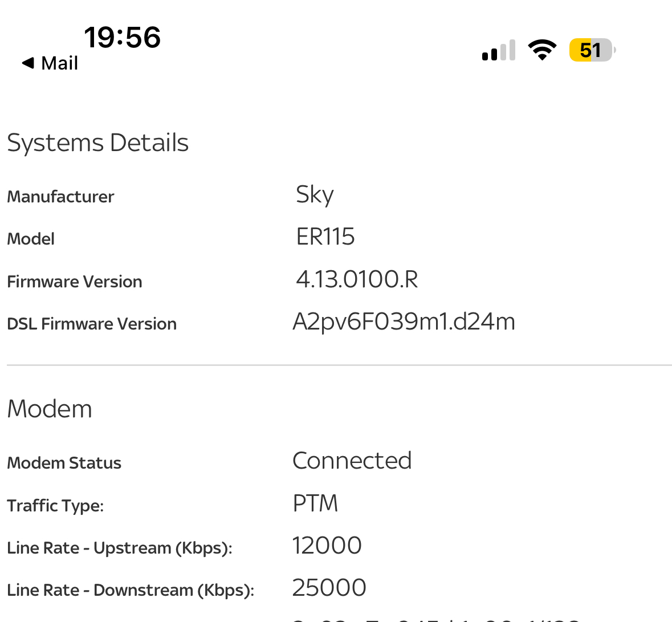Image resolution: width=672 pixels, height=622 pixels.
Task: Tap the Traffic Type label
Action: pyautogui.click(x=55, y=506)
